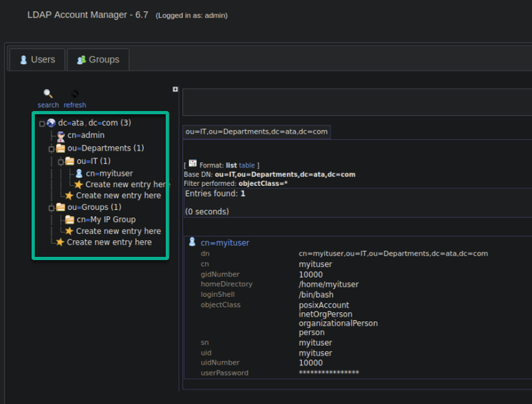Open the Groups tab
This screenshot has height=404, width=532.
tap(98, 60)
